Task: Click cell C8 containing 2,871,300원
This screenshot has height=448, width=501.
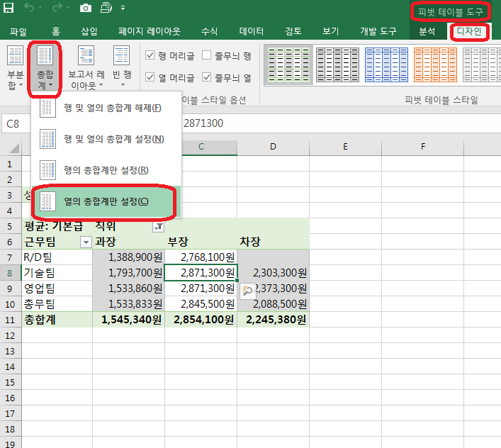Action: tap(201, 272)
